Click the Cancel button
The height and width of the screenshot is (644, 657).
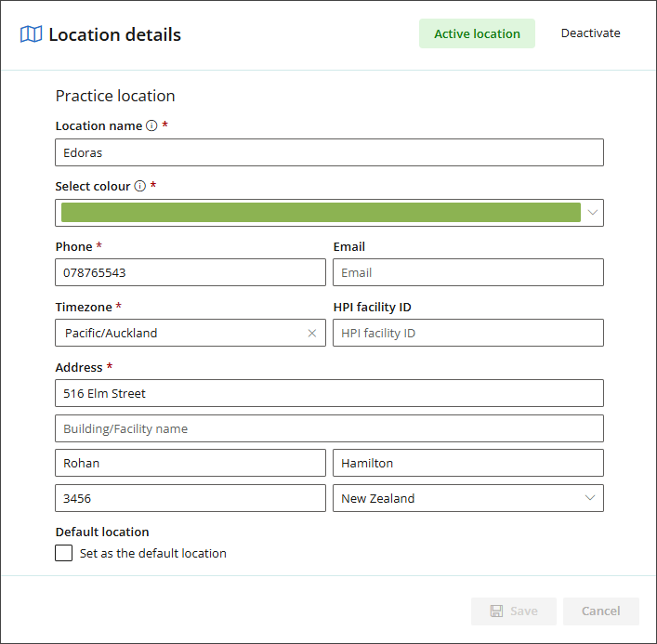(600, 611)
